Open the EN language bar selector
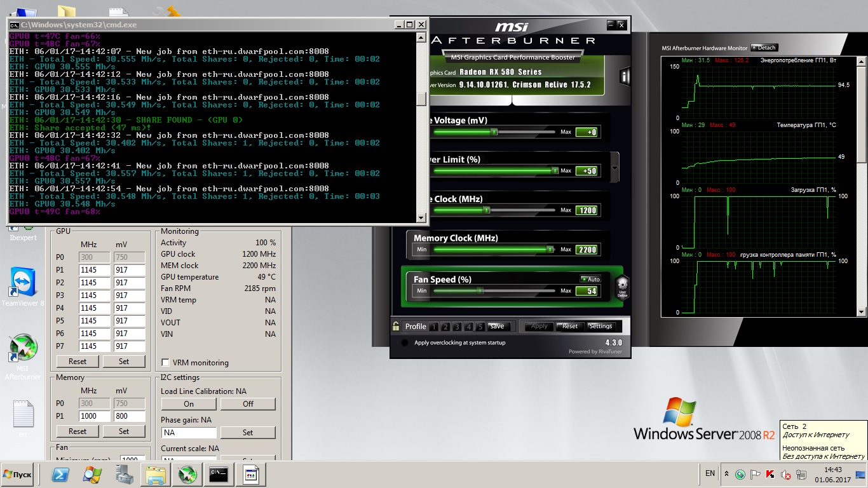This screenshot has height=488, width=868. point(710,473)
